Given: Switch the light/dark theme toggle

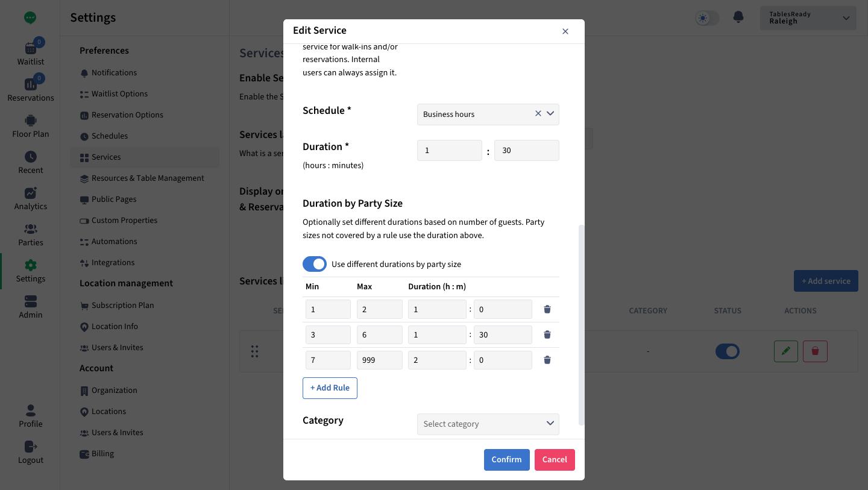Looking at the screenshot, I should [x=707, y=17].
